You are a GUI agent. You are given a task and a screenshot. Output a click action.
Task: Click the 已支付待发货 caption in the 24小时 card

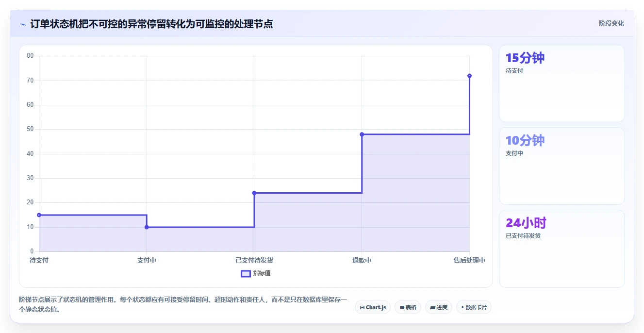tap(523, 236)
